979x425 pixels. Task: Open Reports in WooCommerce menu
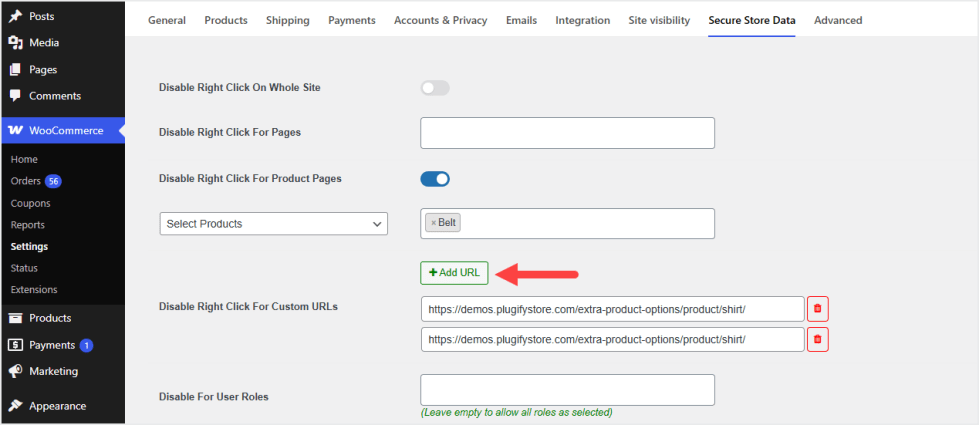click(27, 225)
